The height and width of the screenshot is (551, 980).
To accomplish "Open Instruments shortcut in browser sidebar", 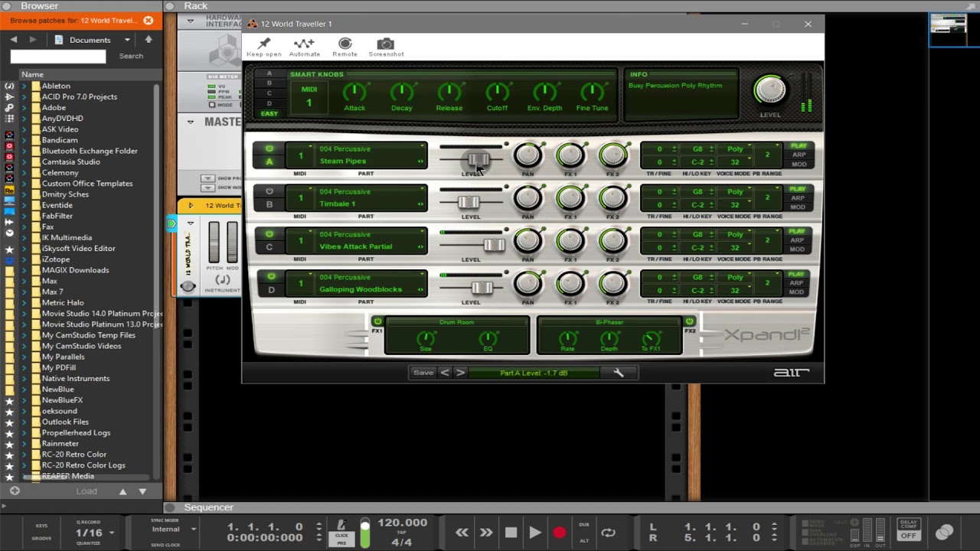I will pyautogui.click(x=9, y=86).
